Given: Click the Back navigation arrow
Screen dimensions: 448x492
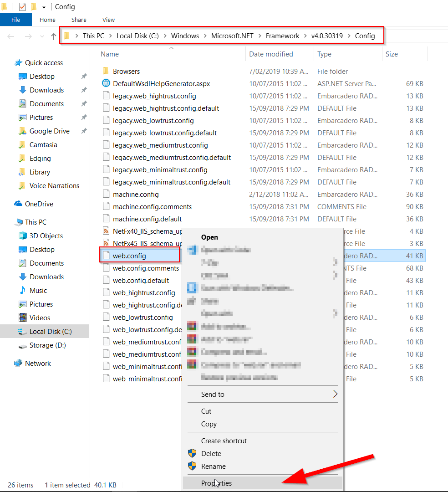Looking at the screenshot, I should click(x=11, y=36).
